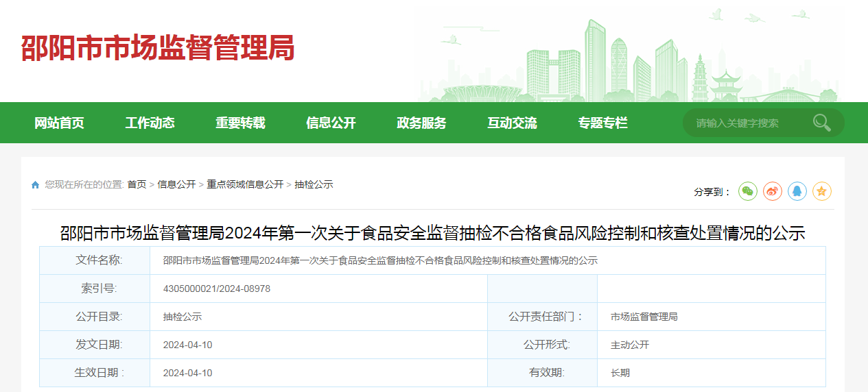
Task: Click 生效日期 value 2024-04-10
Action: pos(188,373)
